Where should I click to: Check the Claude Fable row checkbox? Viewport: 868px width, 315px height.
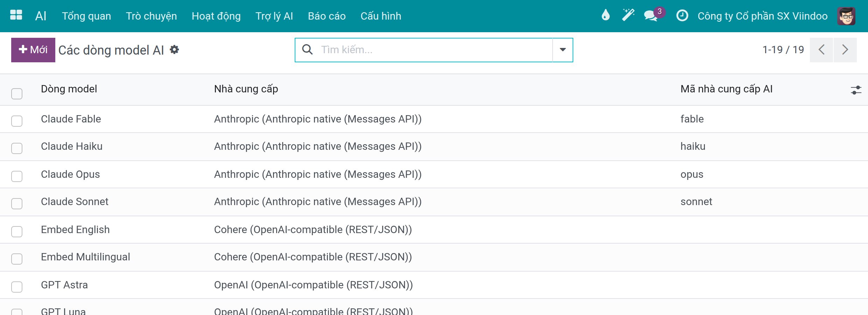point(17,121)
